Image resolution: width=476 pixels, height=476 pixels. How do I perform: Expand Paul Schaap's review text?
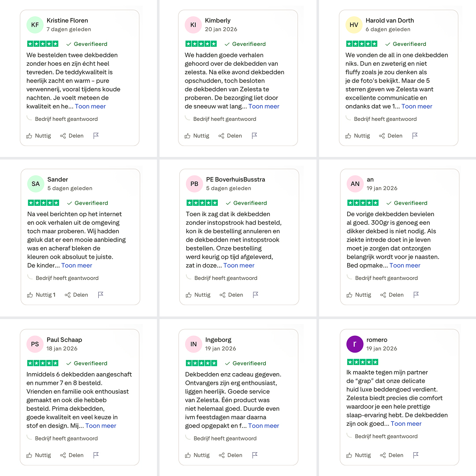101,426
